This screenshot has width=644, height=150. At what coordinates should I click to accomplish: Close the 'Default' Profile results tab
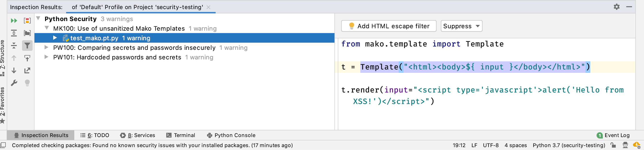pyautogui.click(x=208, y=7)
